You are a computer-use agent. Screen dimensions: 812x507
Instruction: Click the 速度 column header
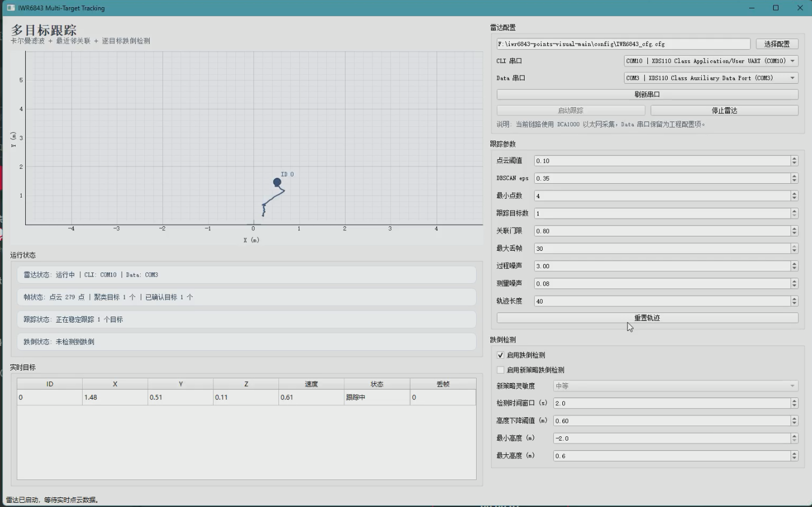[x=311, y=384]
